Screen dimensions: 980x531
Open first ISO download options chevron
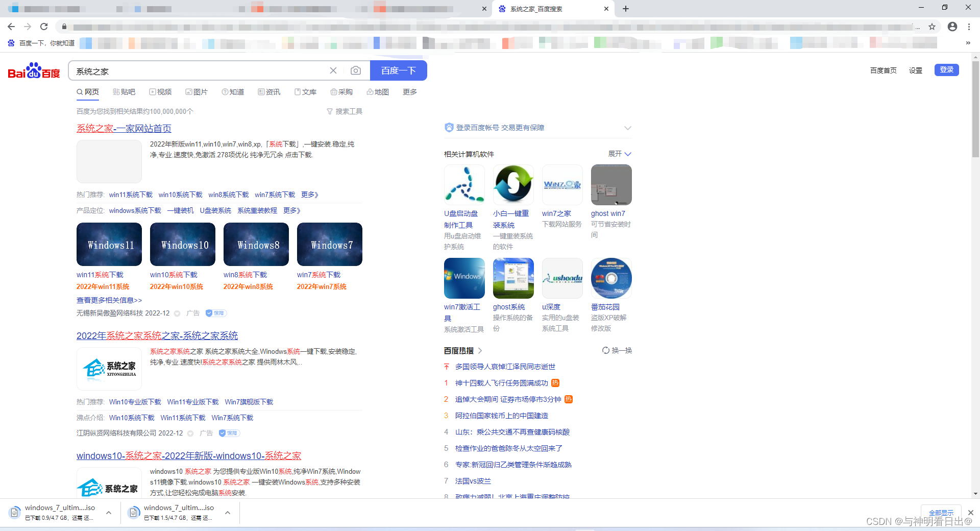(x=109, y=513)
